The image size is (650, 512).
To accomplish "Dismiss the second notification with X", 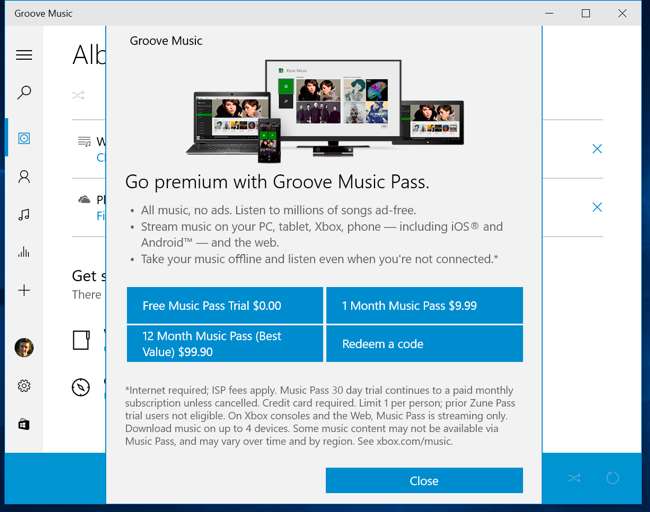I will [x=597, y=207].
